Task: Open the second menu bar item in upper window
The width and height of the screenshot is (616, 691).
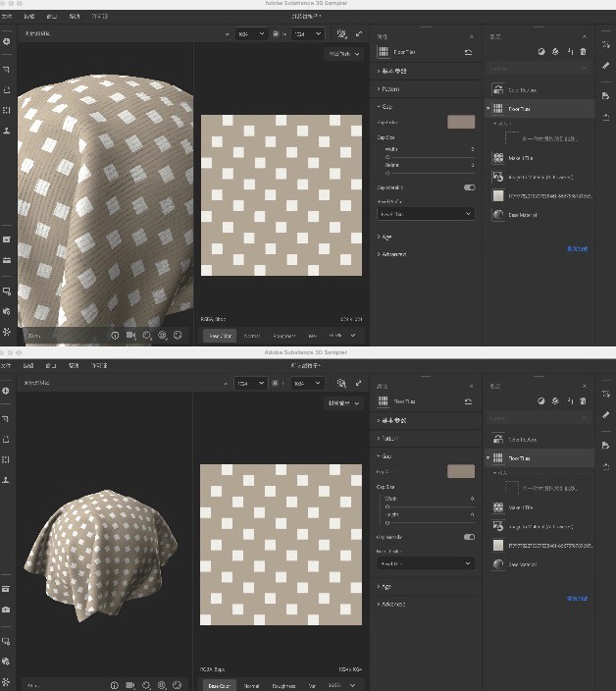Action: (x=29, y=17)
